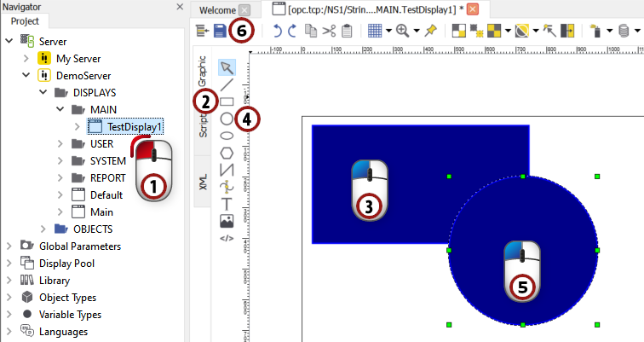Open the Project tab in Navigator
Image resolution: width=644 pixels, height=342 pixels.
click(25, 21)
